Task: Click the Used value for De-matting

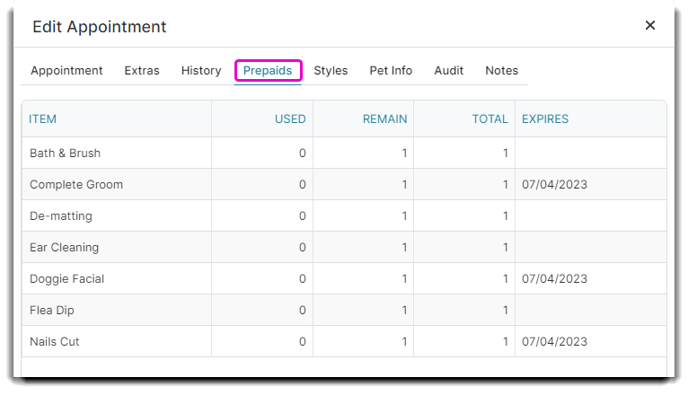Action: click(302, 216)
